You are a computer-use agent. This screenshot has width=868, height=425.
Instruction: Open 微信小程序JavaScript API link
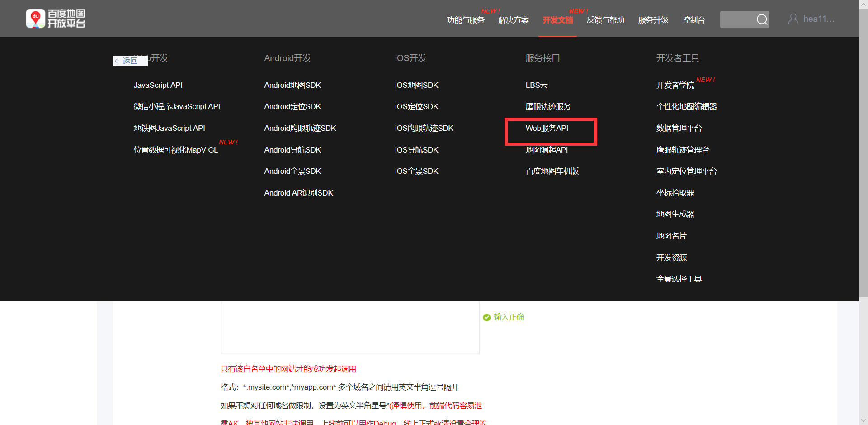coord(177,106)
